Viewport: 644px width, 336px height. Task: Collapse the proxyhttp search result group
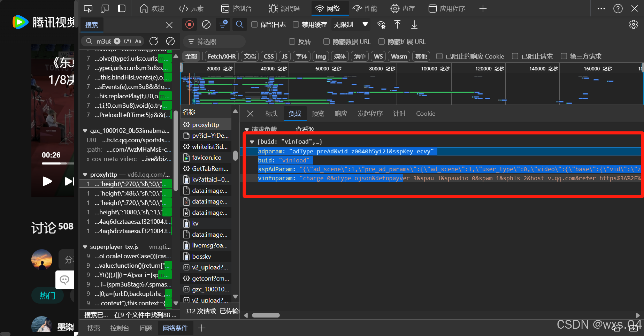[x=85, y=175]
